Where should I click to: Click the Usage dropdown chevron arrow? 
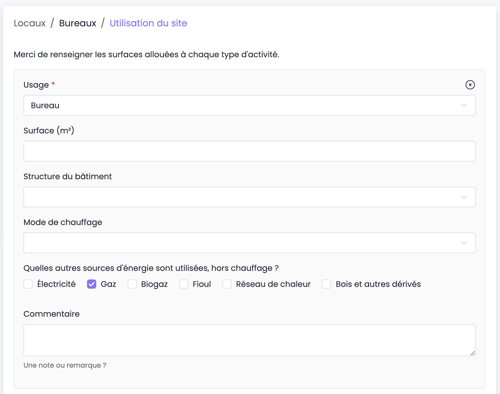pyautogui.click(x=464, y=105)
